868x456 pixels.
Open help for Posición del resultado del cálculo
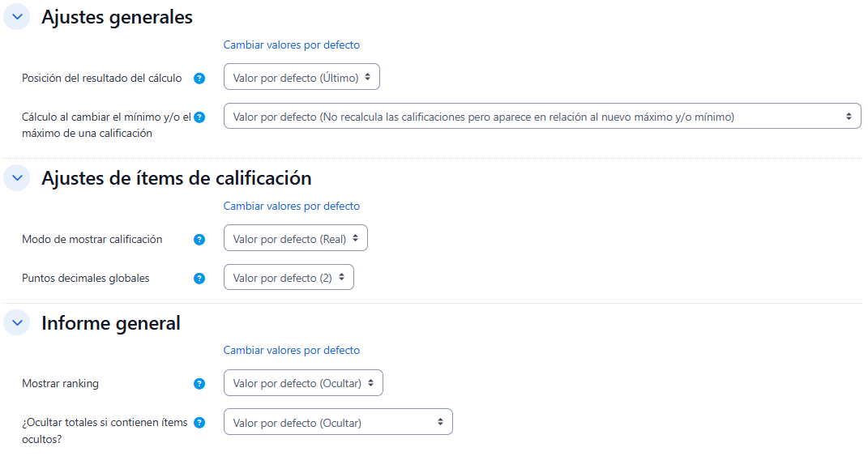[199, 79]
